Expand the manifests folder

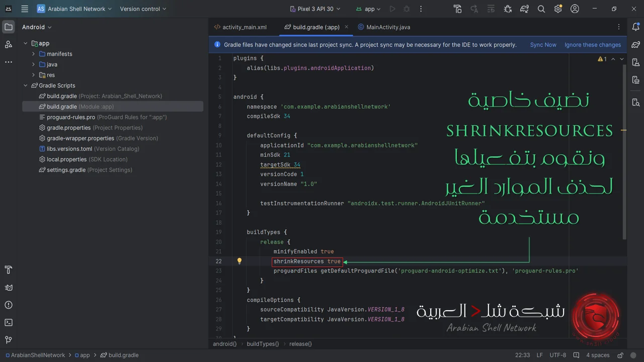click(x=34, y=54)
